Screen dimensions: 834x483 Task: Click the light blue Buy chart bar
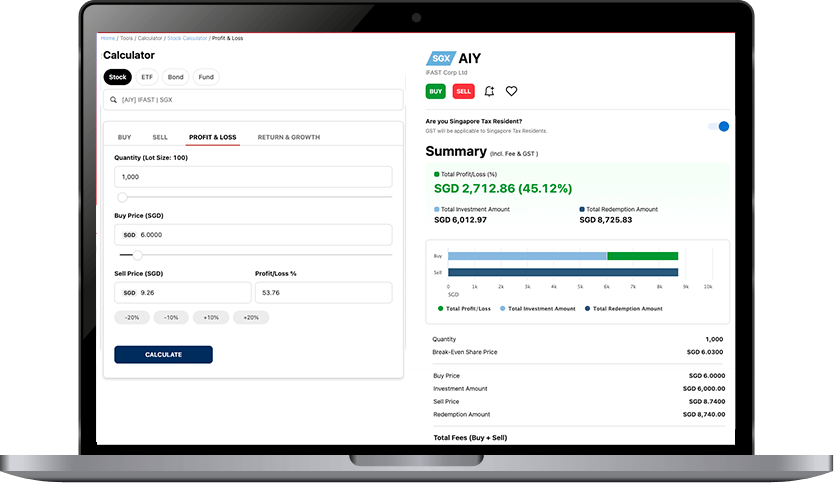coord(527,256)
